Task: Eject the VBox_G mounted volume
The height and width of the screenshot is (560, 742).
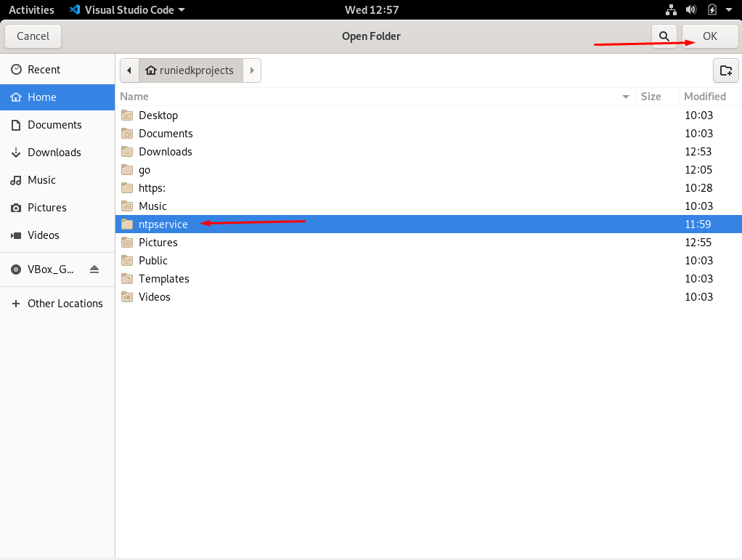Action: (x=94, y=269)
